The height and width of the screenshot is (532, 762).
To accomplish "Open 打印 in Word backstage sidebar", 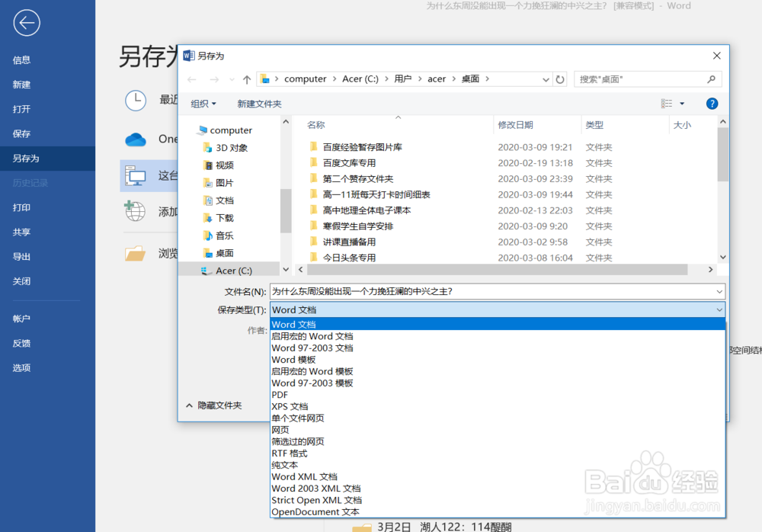I will 21,207.
